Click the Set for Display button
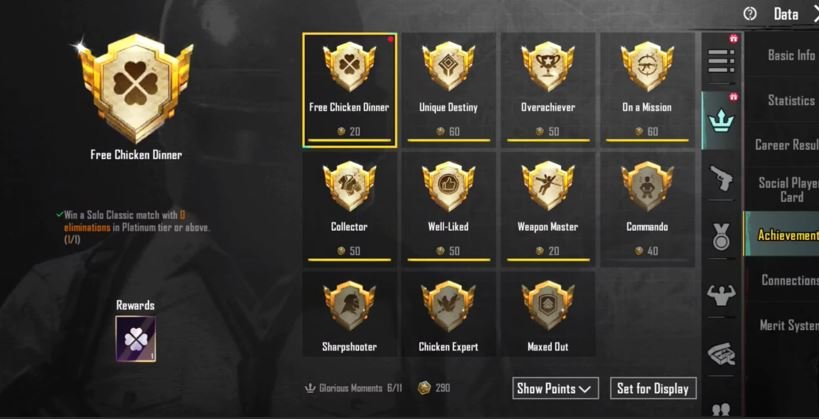Screen dimensions: 819x419 653,388
